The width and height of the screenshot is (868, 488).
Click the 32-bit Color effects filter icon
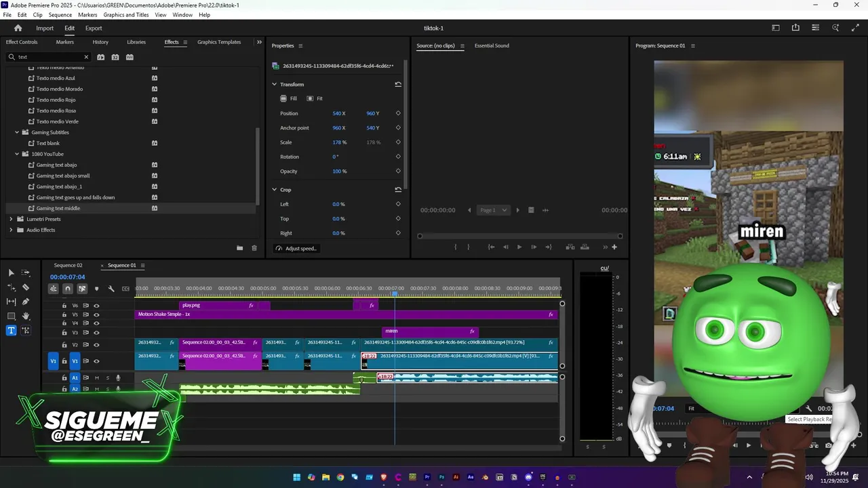tap(115, 57)
